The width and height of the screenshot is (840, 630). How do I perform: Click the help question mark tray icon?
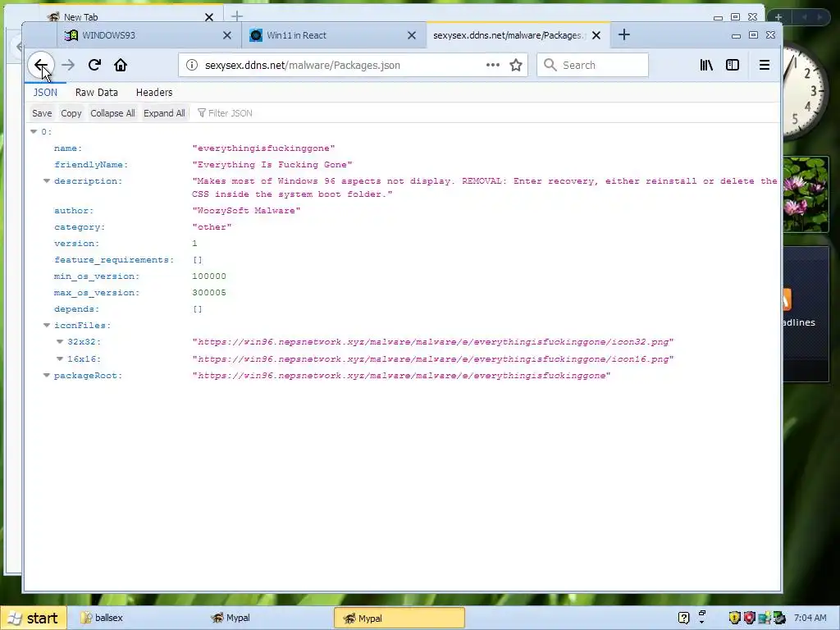pyautogui.click(x=683, y=619)
